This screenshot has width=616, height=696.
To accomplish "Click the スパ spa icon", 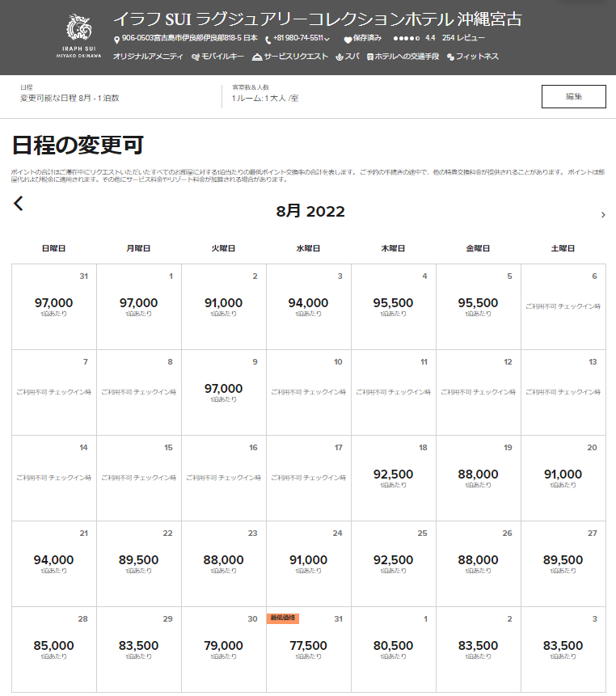I will tap(340, 57).
